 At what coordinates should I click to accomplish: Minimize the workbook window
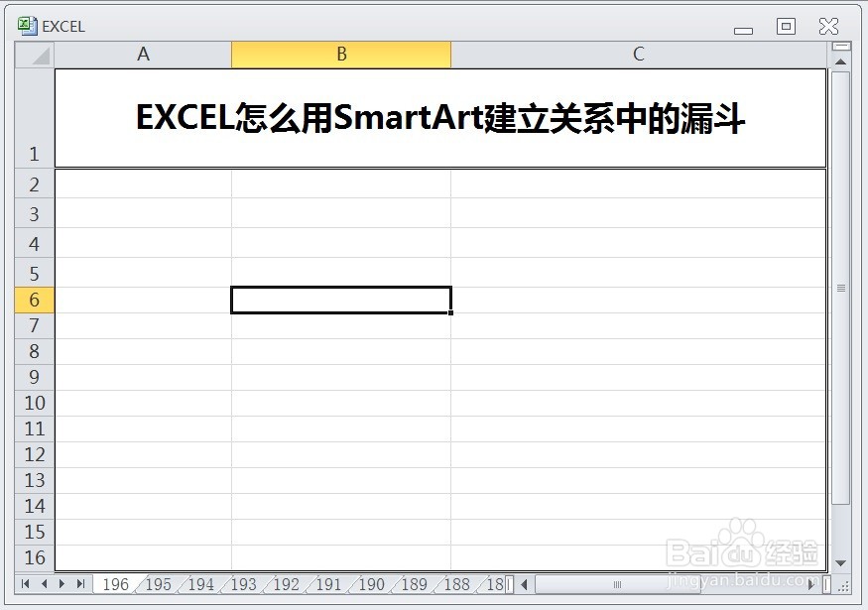coord(743,31)
